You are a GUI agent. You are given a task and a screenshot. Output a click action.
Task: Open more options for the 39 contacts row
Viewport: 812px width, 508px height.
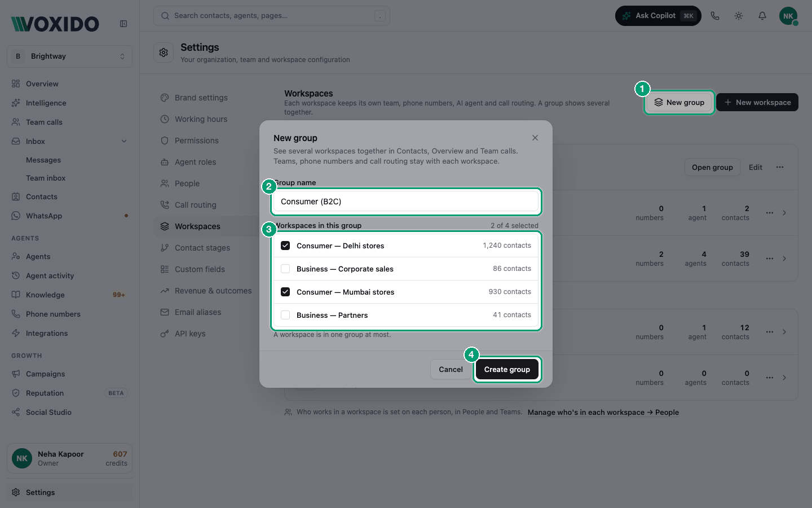(x=770, y=259)
